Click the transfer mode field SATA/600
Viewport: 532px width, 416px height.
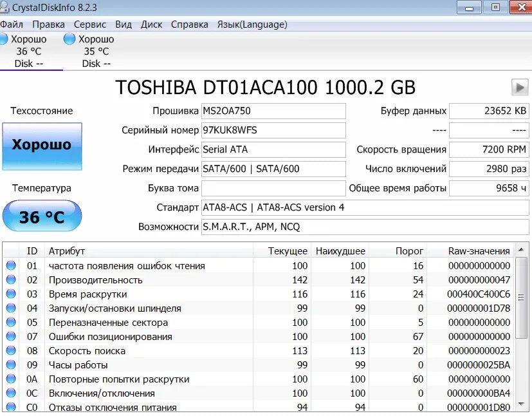273,169
